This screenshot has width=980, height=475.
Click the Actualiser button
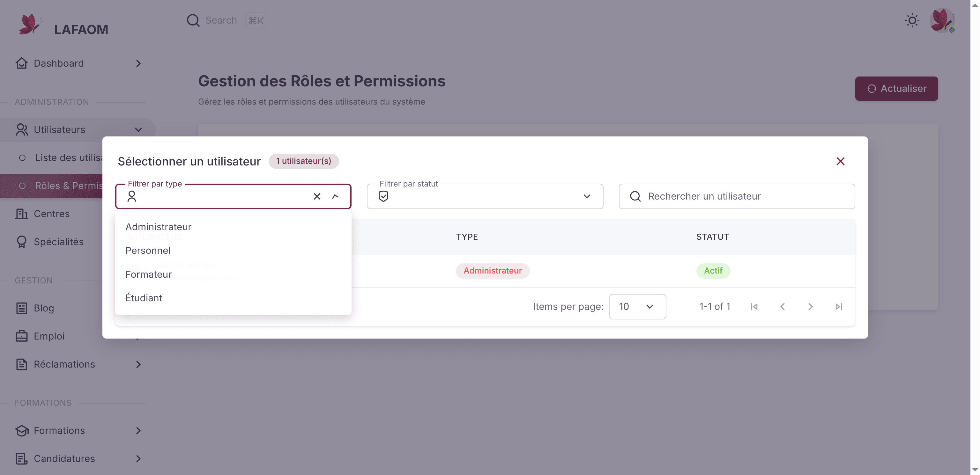[896, 89]
